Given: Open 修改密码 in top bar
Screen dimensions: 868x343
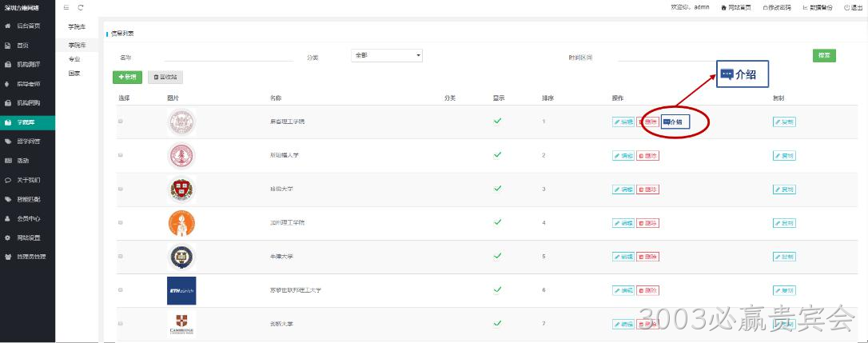Looking at the screenshot, I should tap(777, 8).
